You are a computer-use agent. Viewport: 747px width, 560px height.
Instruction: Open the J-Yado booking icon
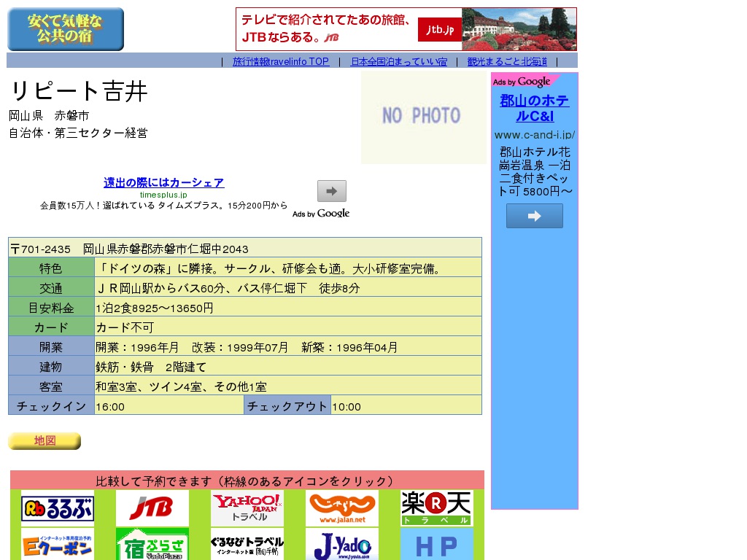[x=342, y=544]
